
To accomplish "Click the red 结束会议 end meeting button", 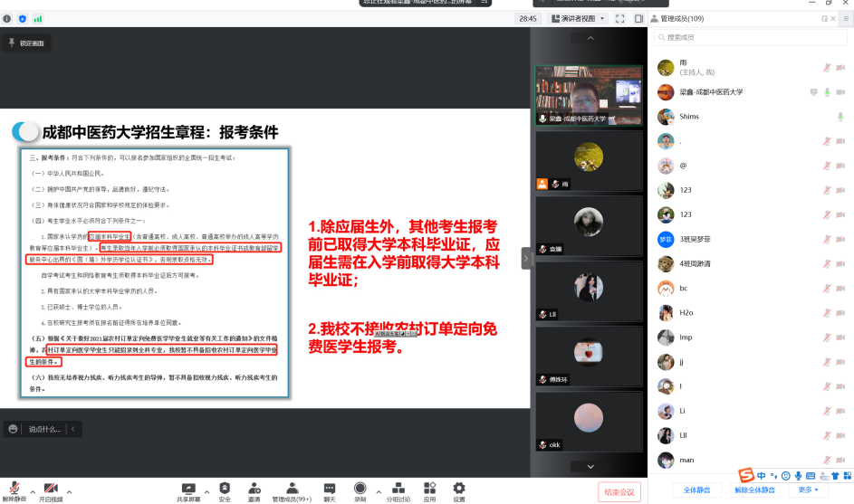I will [x=619, y=492].
